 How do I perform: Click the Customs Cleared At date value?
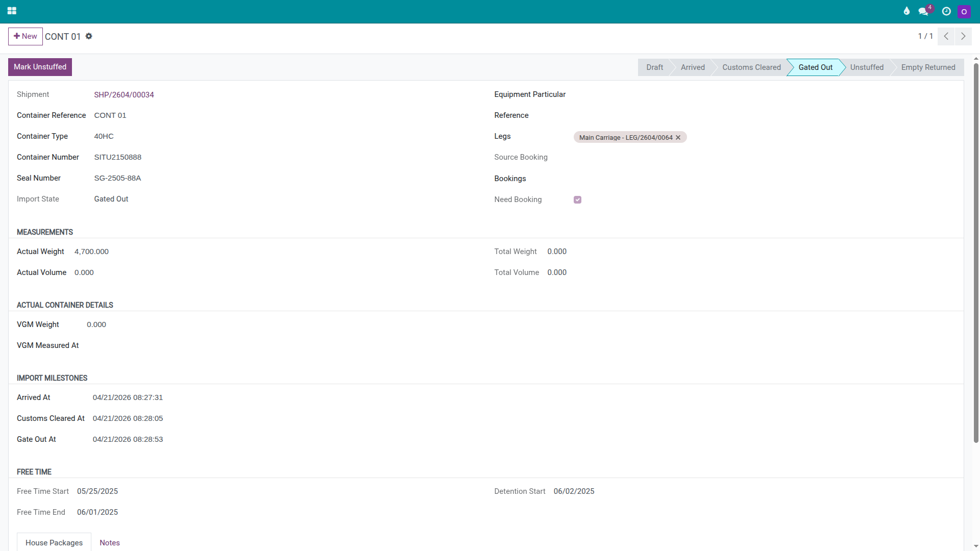coord(128,418)
